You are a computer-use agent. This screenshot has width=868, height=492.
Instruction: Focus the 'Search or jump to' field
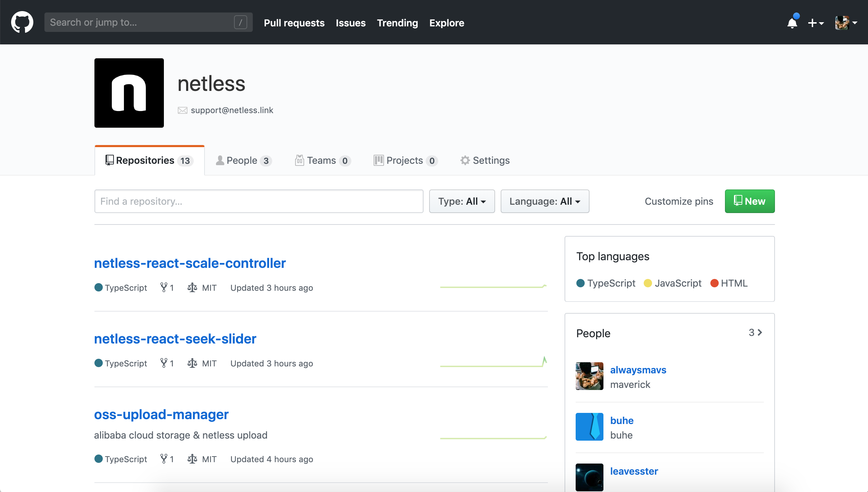point(148,22)
